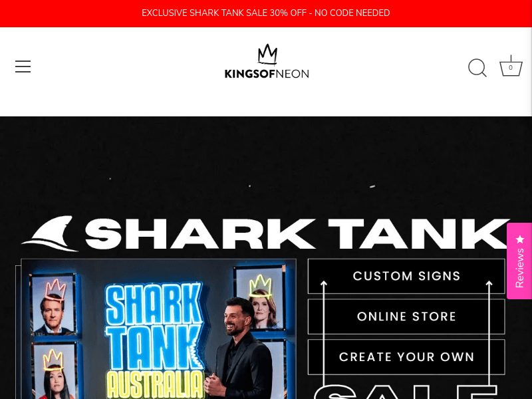Click the basket item count zero

click(511, 68)
